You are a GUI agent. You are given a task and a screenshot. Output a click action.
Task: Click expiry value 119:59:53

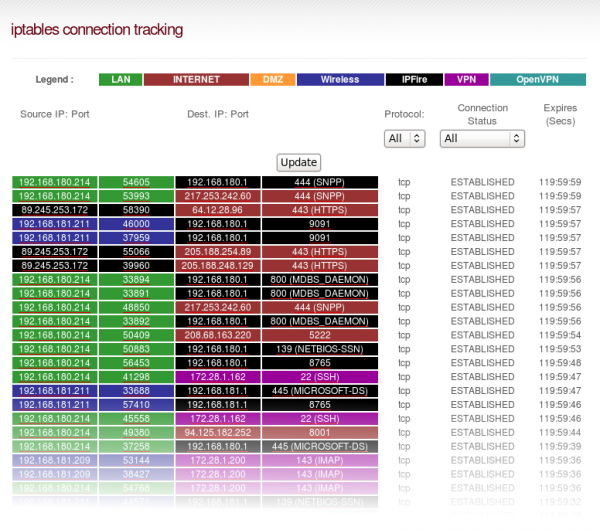tap(560, 349)
